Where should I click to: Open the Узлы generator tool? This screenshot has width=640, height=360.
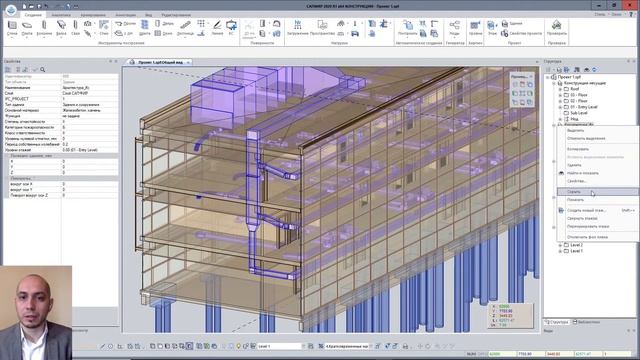[454, 28]
